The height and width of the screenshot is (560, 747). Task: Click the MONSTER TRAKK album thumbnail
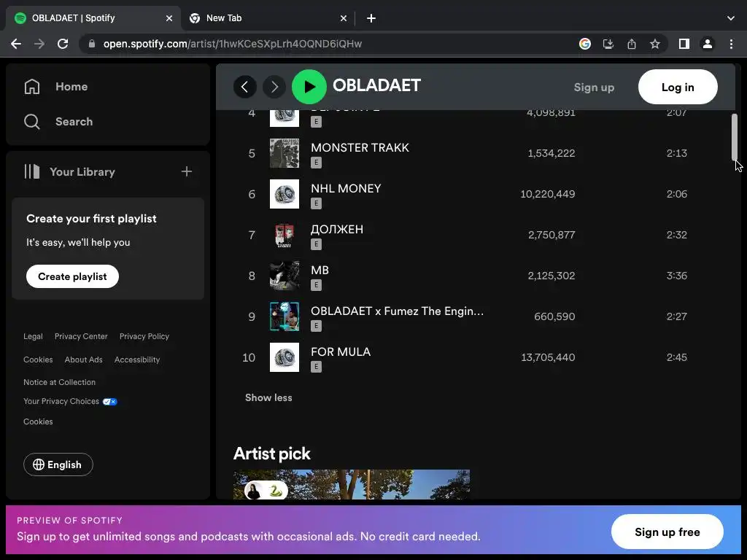tap(285, 153)
